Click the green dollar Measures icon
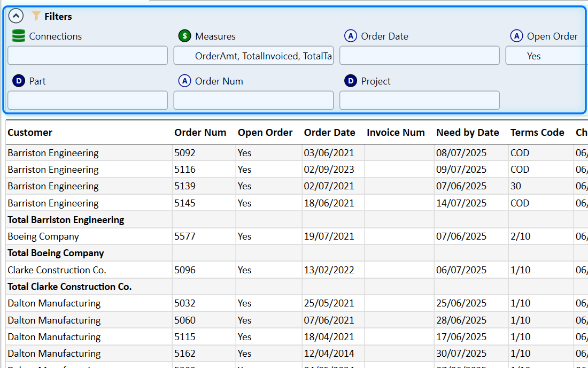Viewport: 588px width, 368px height. click(x=184, y=36)
